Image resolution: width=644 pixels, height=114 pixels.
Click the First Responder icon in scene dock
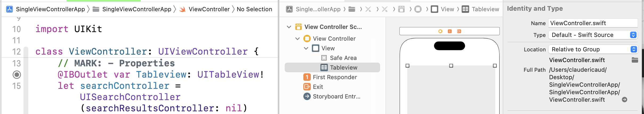[450, 31]
